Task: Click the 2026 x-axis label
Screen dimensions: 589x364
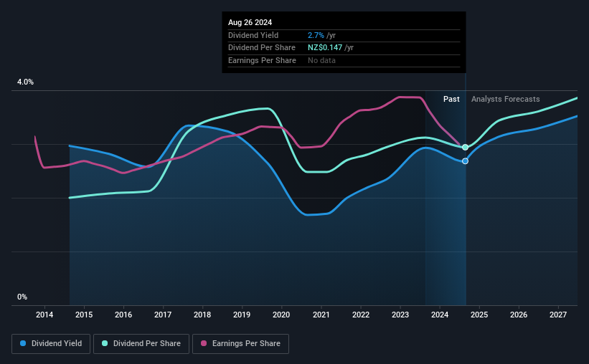Action: click(519, 315)
